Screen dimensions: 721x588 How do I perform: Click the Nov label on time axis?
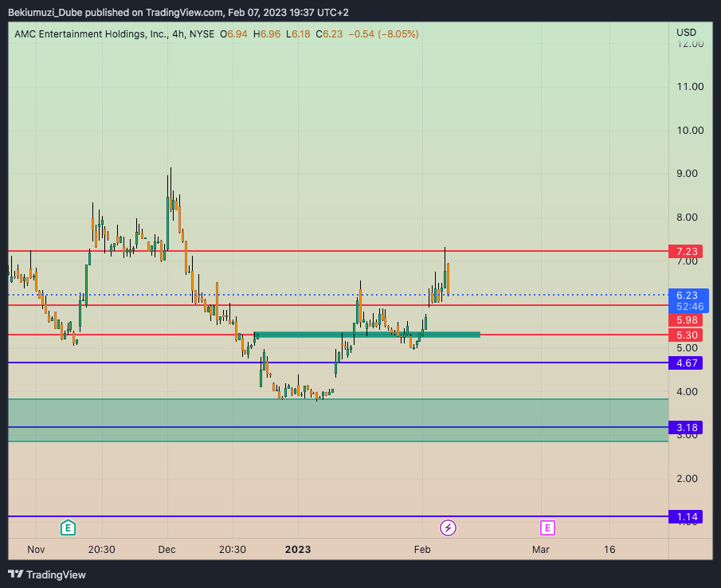36,550
